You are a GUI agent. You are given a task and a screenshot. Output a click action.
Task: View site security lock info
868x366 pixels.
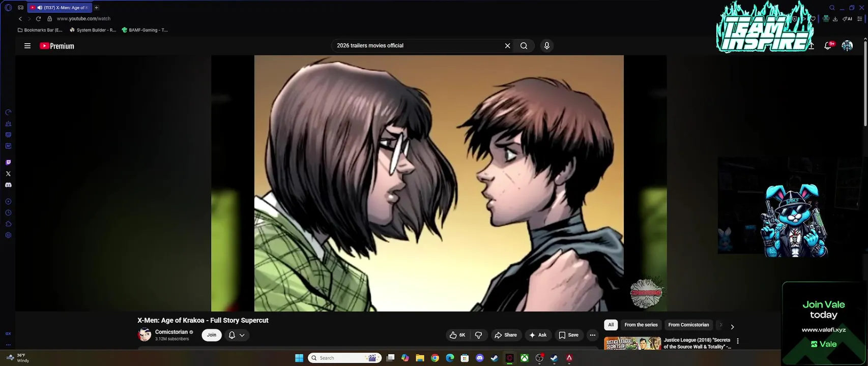point(49,19)
